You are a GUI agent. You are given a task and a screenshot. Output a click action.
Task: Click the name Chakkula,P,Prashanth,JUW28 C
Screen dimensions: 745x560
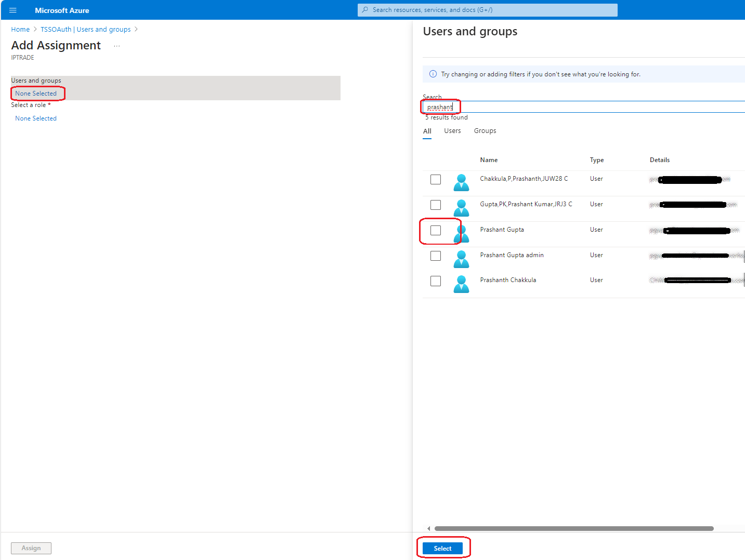point(524,179)
